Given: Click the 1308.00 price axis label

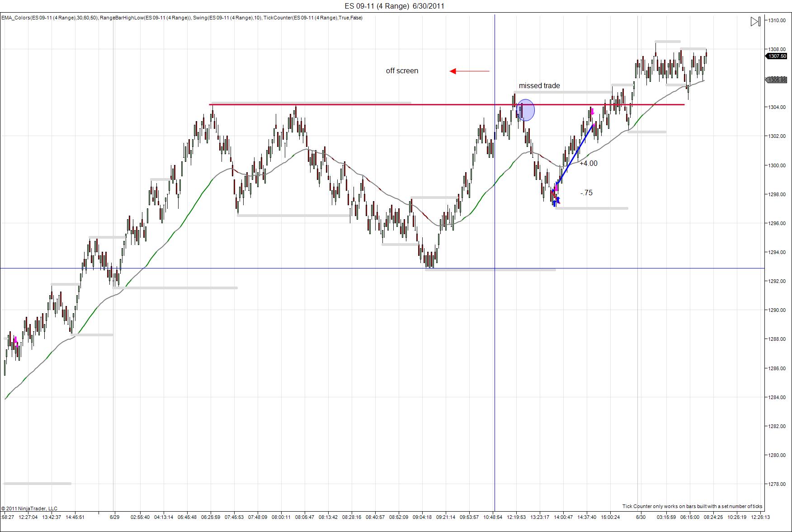Looking at the screenshot, I should point(777,49).
